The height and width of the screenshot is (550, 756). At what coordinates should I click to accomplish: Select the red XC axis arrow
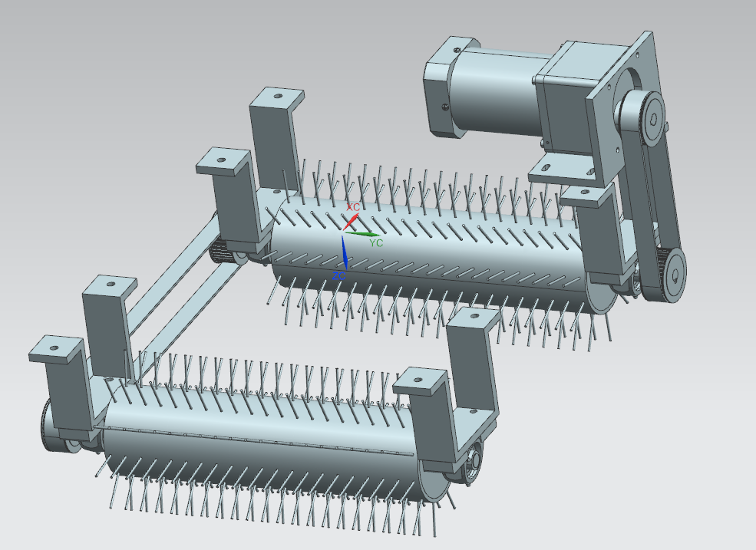click(x=351, y=222)
